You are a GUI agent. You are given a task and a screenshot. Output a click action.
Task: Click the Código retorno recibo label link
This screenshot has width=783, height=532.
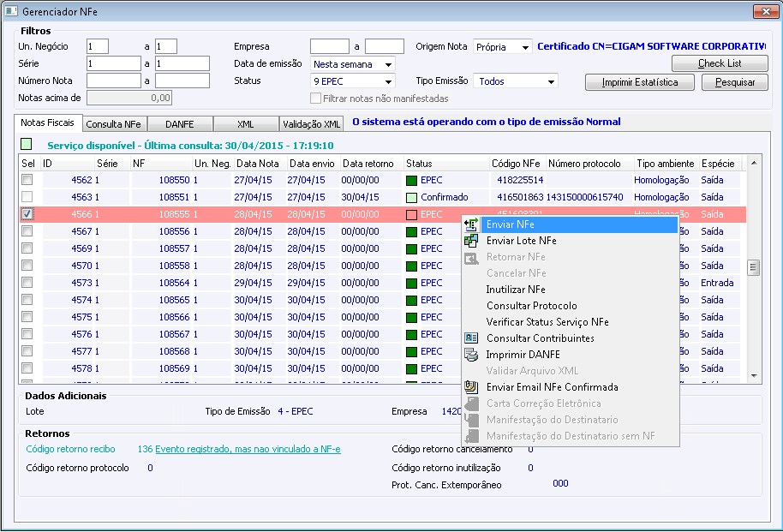(70, 449)
